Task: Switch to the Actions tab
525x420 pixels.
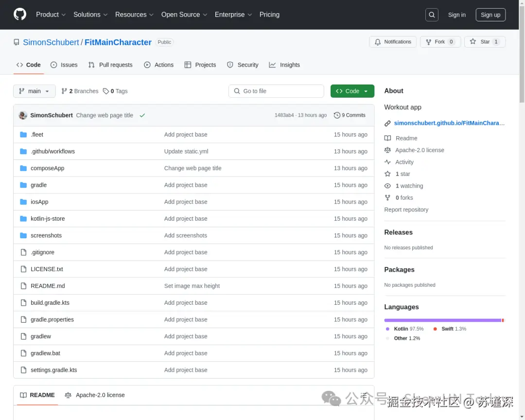Action: pos(158,65)
